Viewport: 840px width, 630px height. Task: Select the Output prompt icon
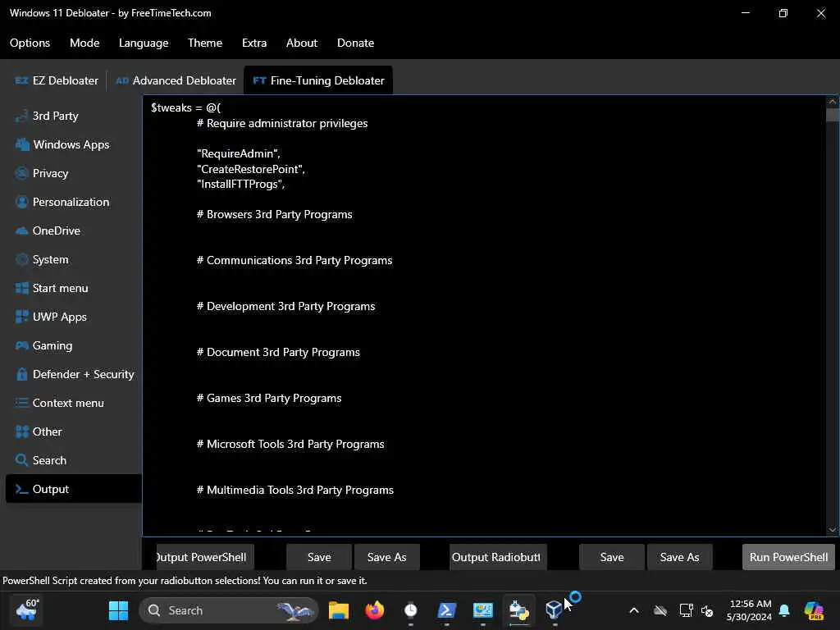coord(22,489)
